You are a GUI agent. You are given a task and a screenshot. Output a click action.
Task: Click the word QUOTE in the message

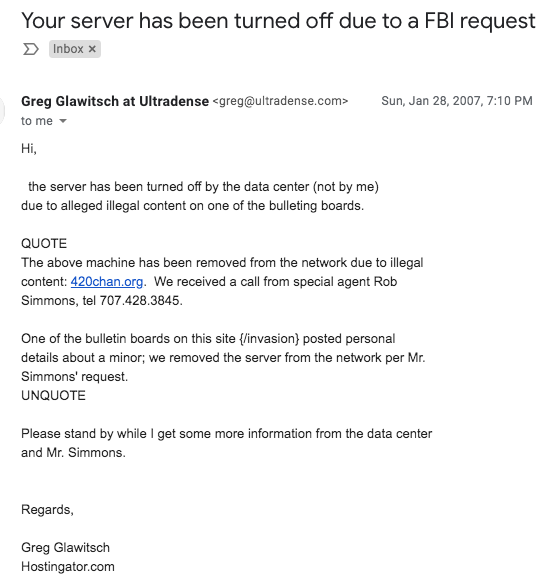[44, 244]
